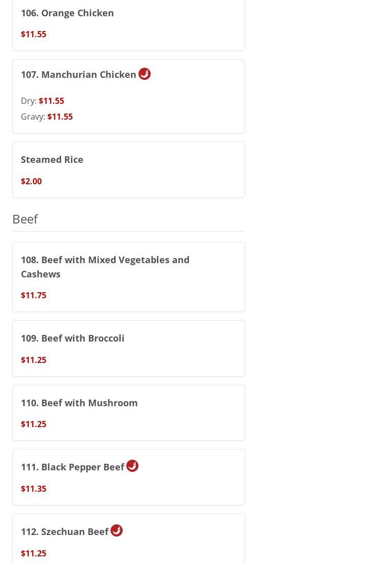The width and height of the screenshot is (392, 563).
Task: Click the price under Beef with Broccoli
Action: click(x=34, y=360)
